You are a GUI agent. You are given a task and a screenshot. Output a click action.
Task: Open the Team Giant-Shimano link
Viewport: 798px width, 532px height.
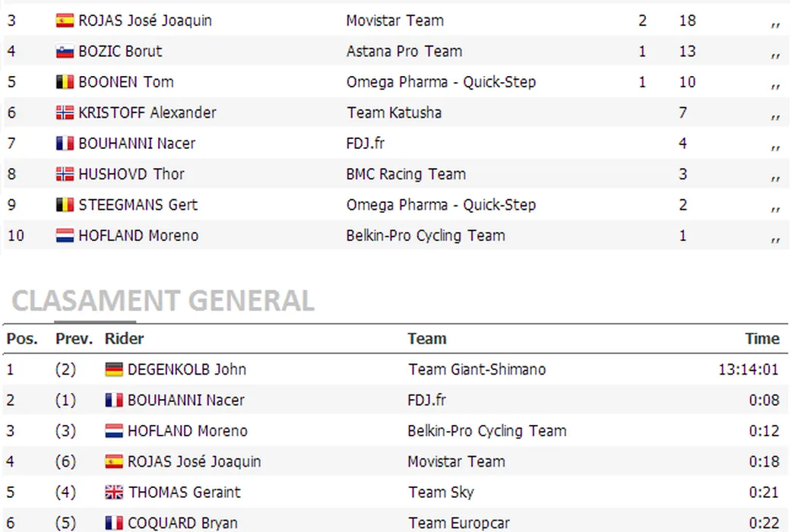[x=477, y=370]
